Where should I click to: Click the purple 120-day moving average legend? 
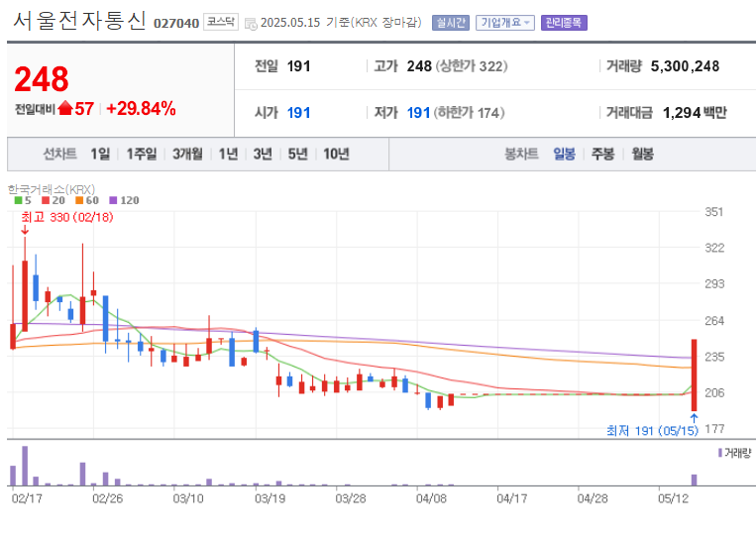(124, 200)
